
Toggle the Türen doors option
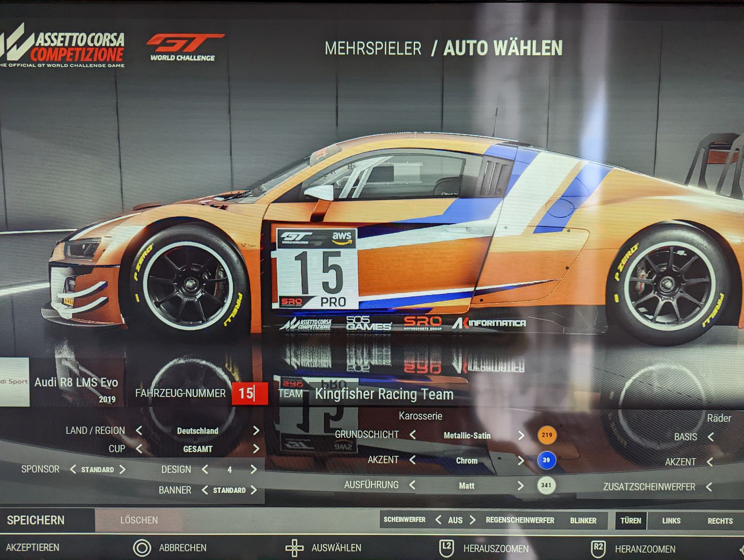coord(631,521)
